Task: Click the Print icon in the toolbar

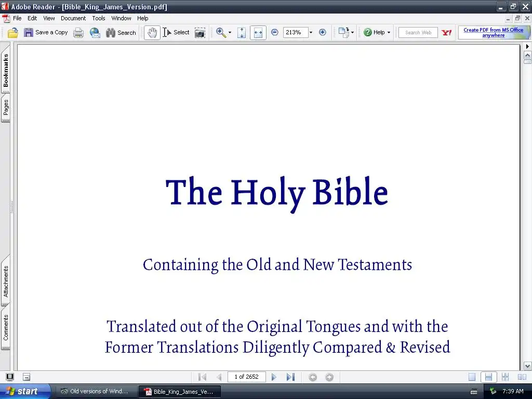Action: coord(78,33)
